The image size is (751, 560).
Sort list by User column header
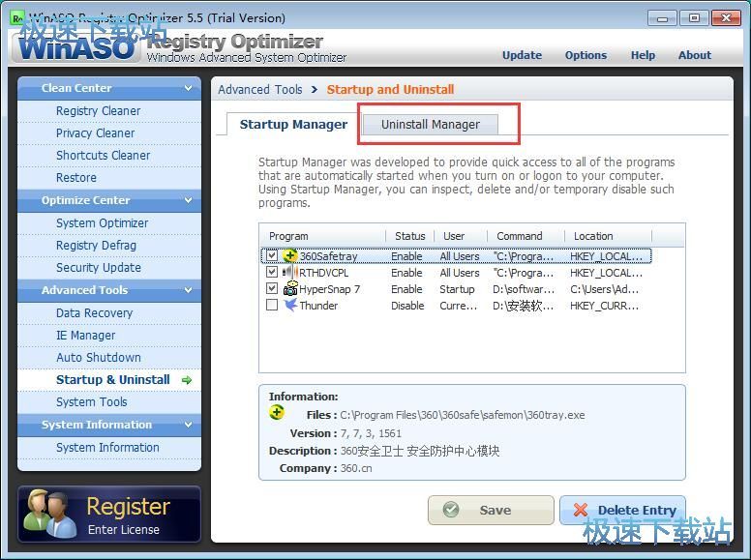click(x=461, y=236)
